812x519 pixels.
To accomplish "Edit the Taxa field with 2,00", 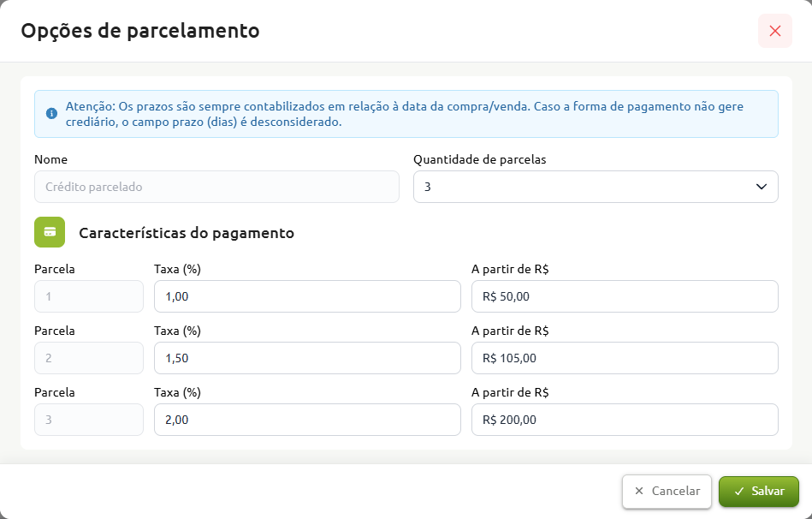I will tap(307, 420).
